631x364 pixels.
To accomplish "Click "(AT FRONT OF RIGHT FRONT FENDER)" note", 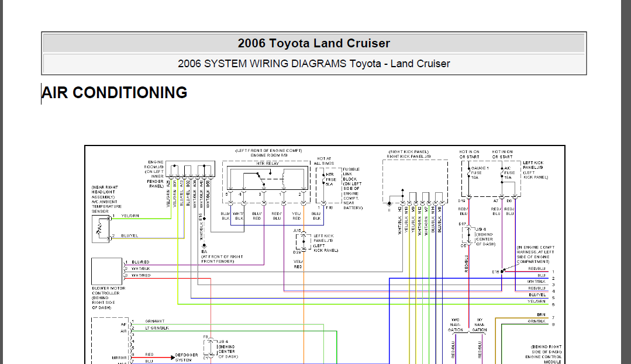I will (222, 259).
